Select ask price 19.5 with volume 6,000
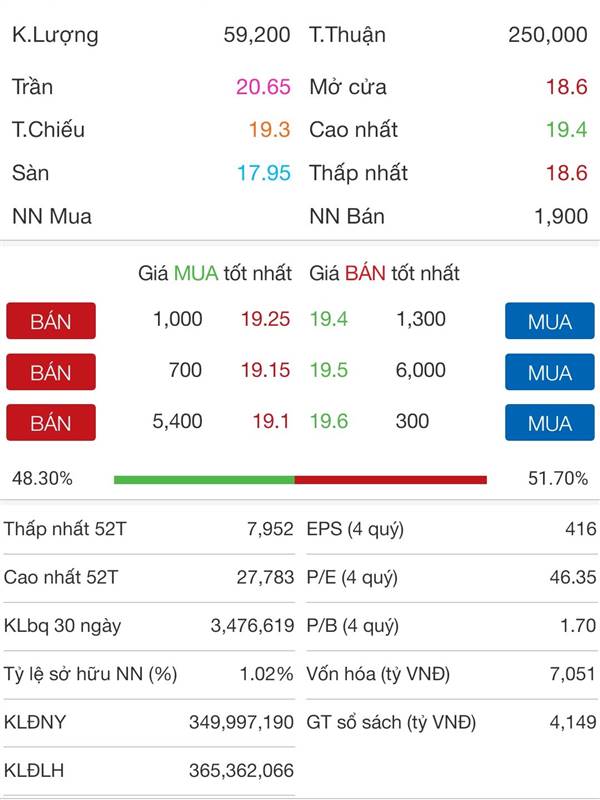The height and width of the screenshot is (800, 600). point(329,370)
